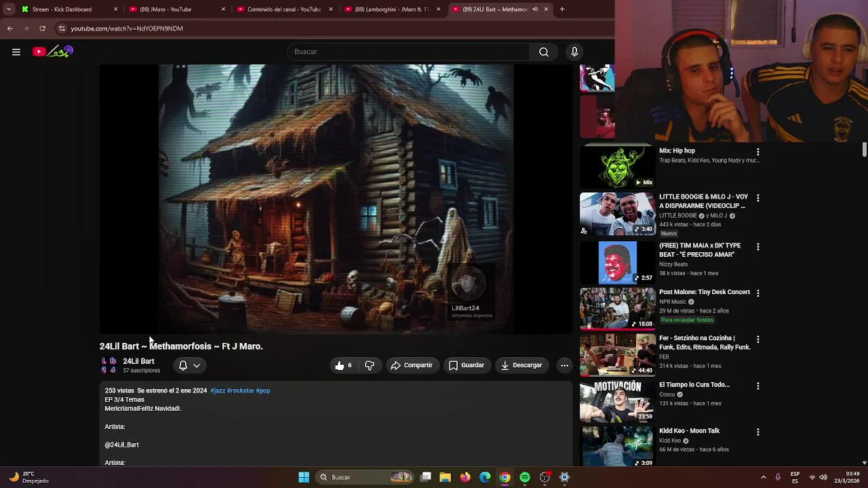Open Kidd Keo Moon Talk thumbnail
The height and width of the screenshot is (488, 868).
(x=618, y=446)
